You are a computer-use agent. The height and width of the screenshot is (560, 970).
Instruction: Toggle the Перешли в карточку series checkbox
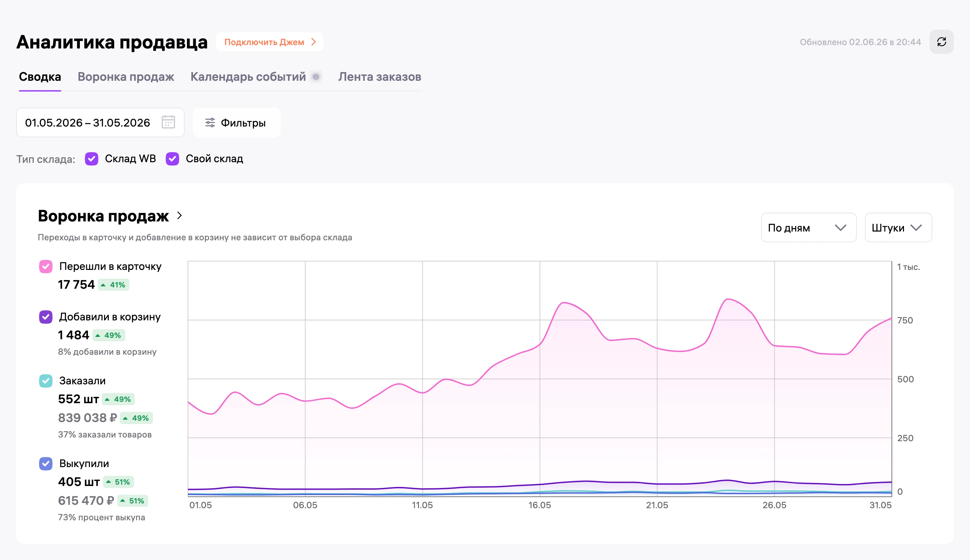(46, 267)
